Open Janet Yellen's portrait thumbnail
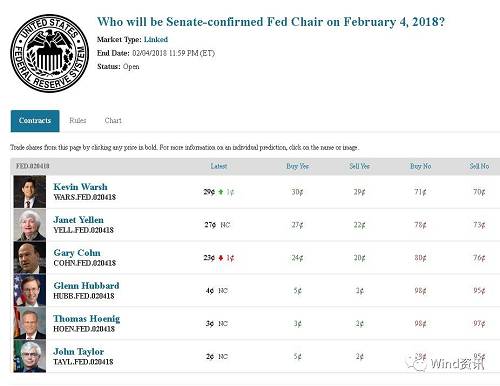500x386 pixels. (30, 225)
